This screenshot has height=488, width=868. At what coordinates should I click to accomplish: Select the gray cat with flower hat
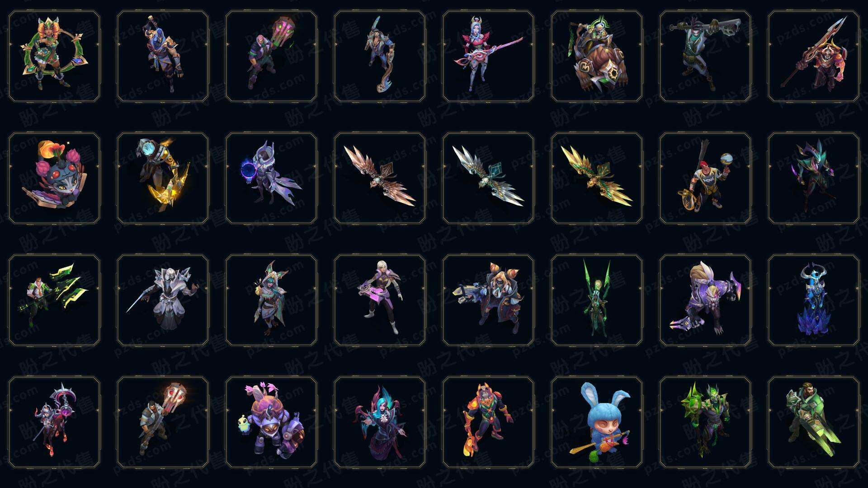click(54, 178)
